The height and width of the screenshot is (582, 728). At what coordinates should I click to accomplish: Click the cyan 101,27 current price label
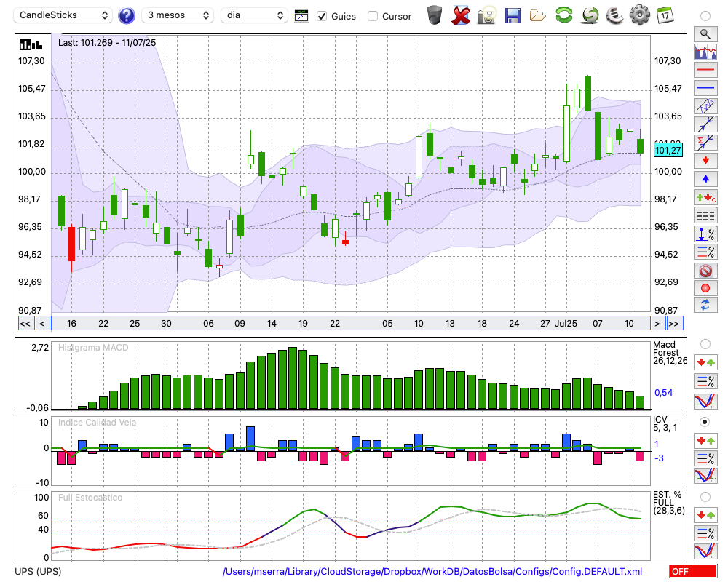[x=668, y=151]
